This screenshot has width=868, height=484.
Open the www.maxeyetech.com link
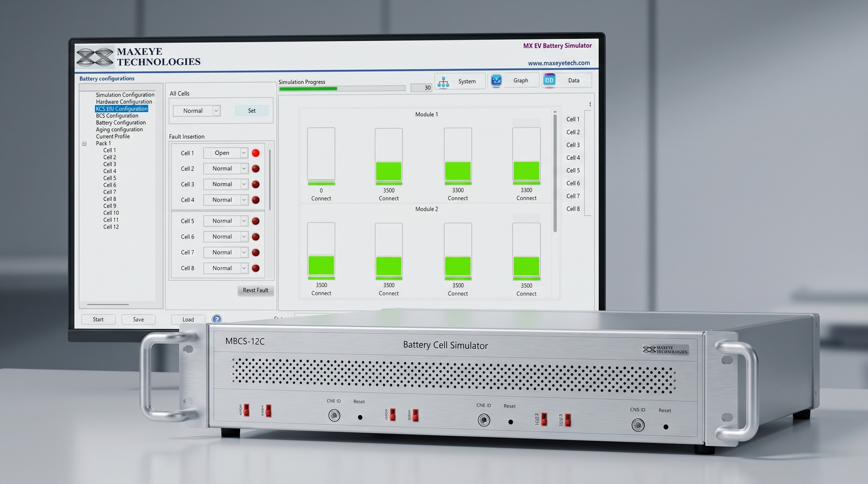(x=559, y=63)
